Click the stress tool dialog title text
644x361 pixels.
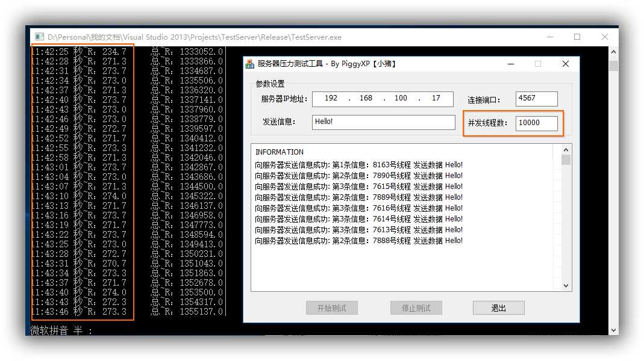pyautogui.click(x=327, y=64)
